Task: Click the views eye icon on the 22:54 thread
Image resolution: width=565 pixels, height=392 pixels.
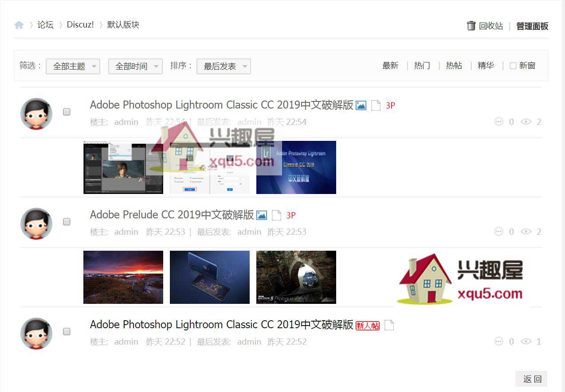Action: (x=526, y=122)
